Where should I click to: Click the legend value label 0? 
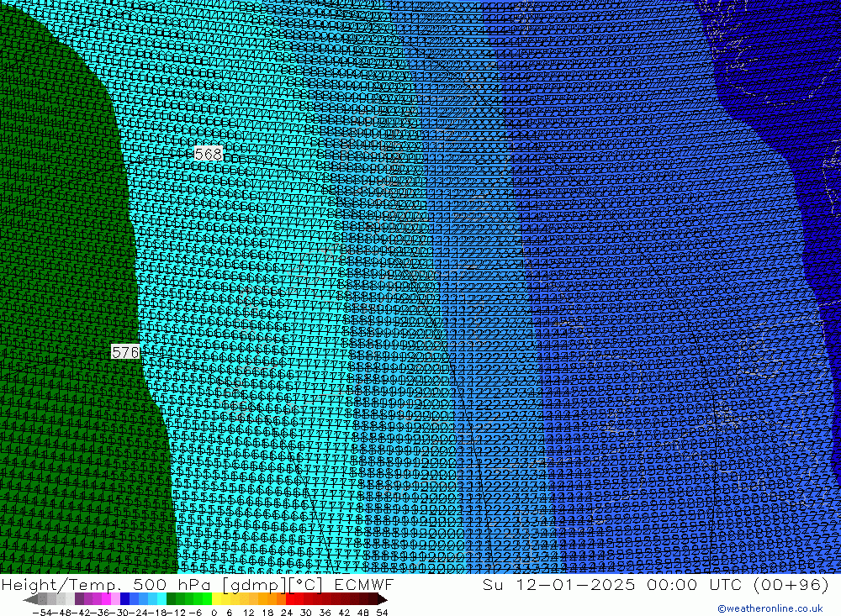click(x=214, y=613)
